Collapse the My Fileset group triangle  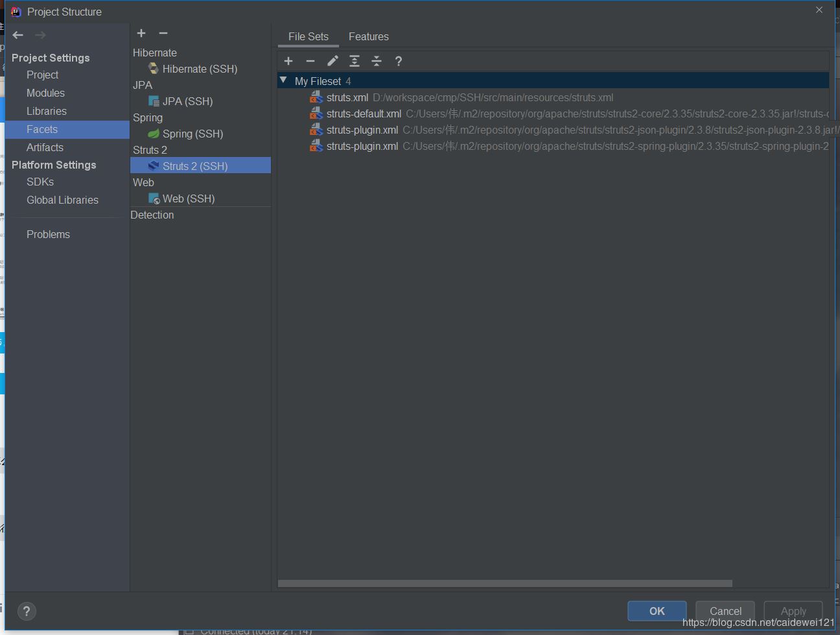(x=283, y=80)
